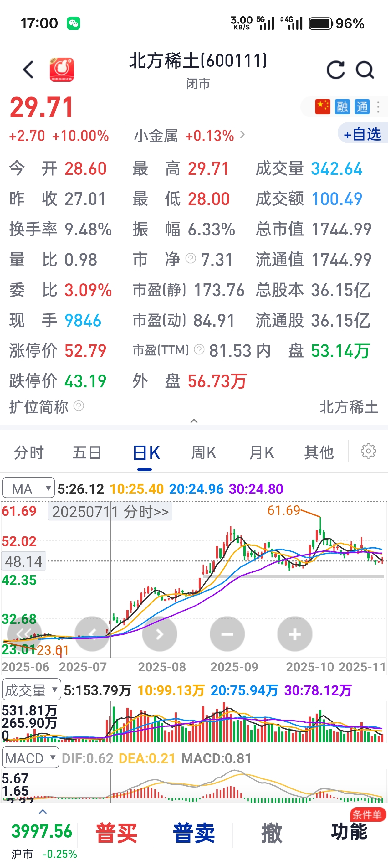Tap the 48.14 crosshair price label
The width and height of the screenshot is (388, 868).
pyautogui.click(x=23, y=561)
